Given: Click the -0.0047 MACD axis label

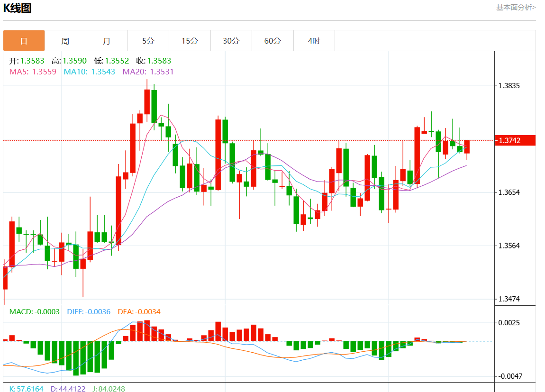Looking at the screenshot, I should pyautogui.click(x=510, y=376).
